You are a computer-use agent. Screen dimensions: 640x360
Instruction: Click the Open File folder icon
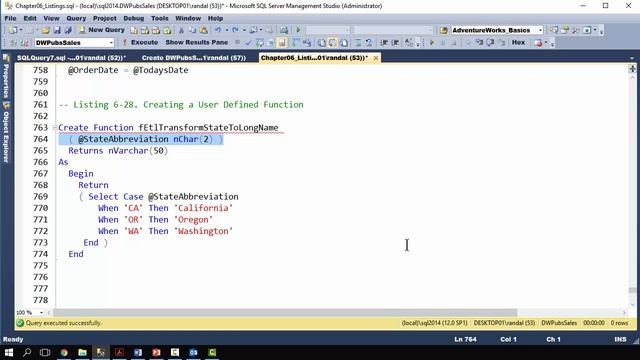point(46,30)
